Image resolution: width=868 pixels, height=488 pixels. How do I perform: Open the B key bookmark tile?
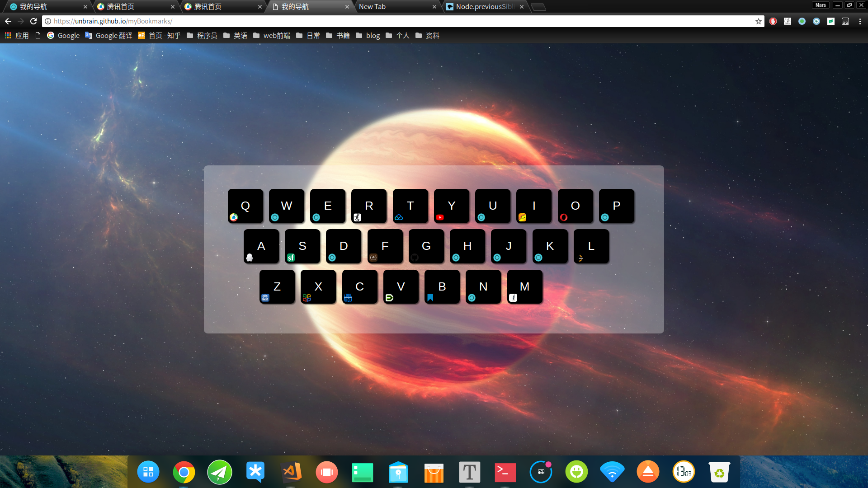442,287
